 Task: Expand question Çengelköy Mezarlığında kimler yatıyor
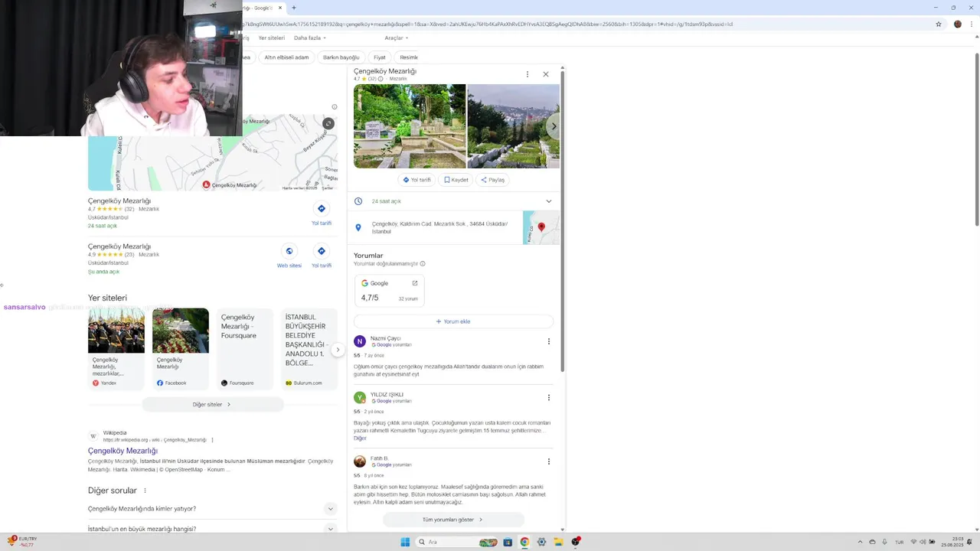pos(213,509)
